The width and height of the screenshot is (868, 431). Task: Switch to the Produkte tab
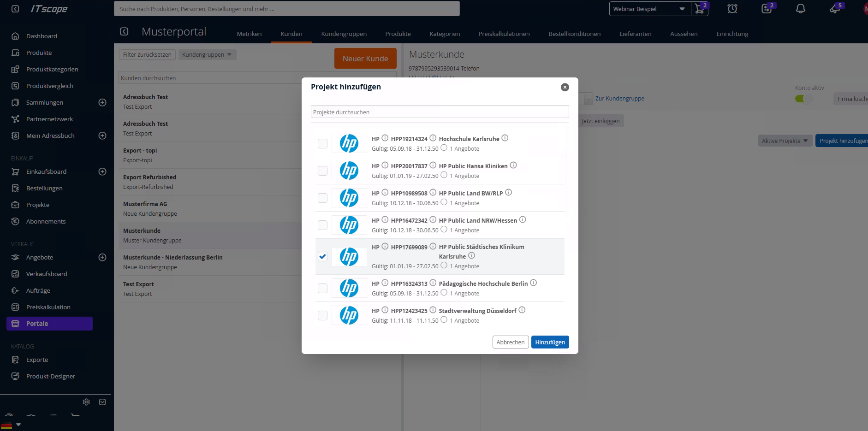point(398,34)
